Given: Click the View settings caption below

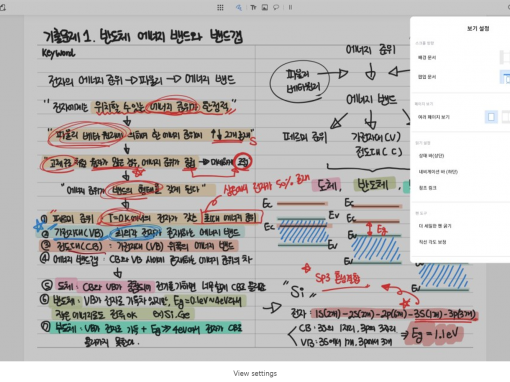Looking at the screenshot, I should click(x=255, y=373).
